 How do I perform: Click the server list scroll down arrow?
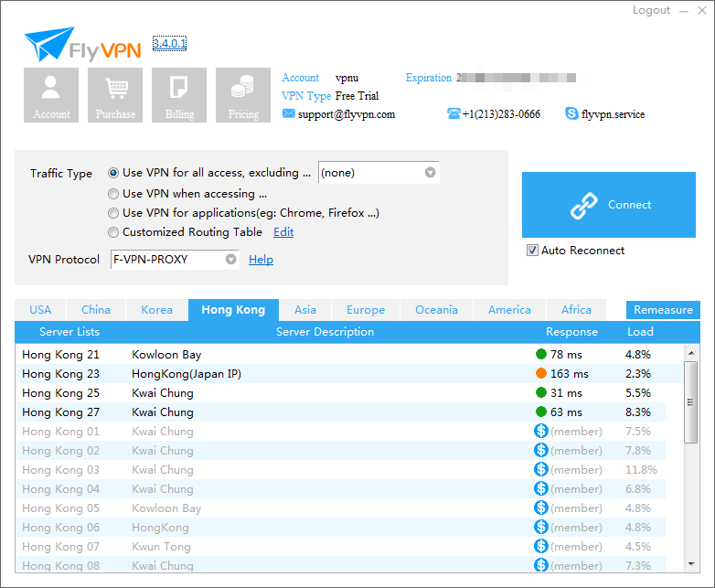coord(691,564)
